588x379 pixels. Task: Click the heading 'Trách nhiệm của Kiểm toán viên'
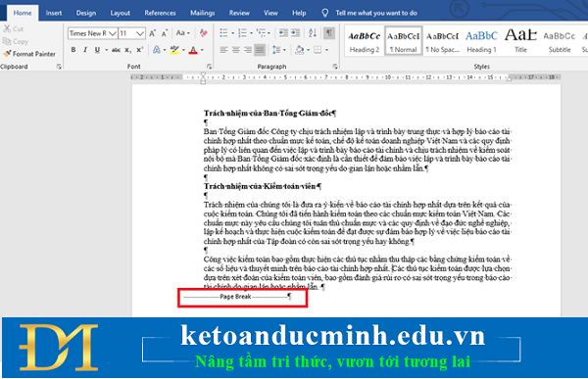point(262,186)
